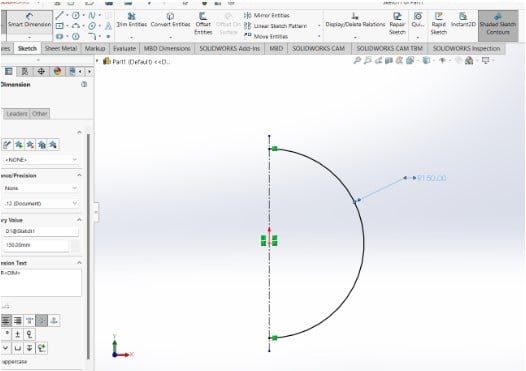Click Mirror Entities tool
The image size is (526, 371).
point(267,15)
